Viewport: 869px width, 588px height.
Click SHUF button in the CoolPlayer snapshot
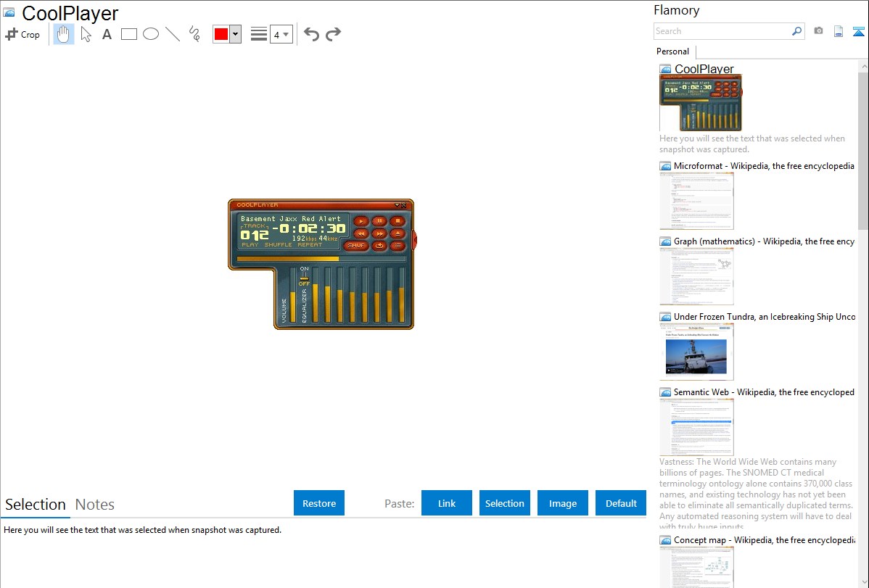tap(356, 246)
